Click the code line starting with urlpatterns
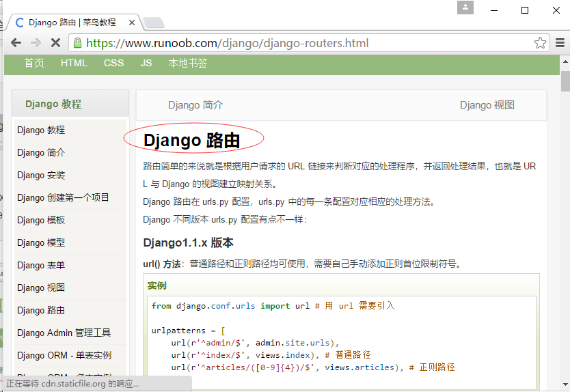Image resolution: width=570 pixels, height=392 pixels. (x=189, y=331)
